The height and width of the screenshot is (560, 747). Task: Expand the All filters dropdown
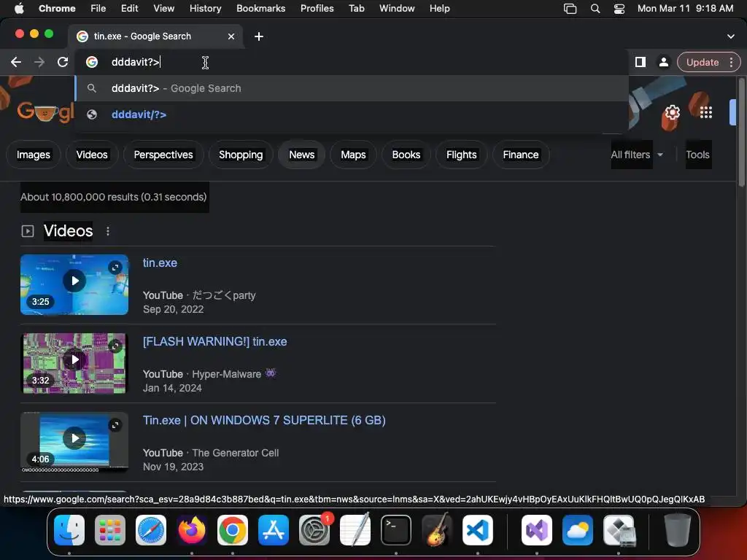pos(636,155)
